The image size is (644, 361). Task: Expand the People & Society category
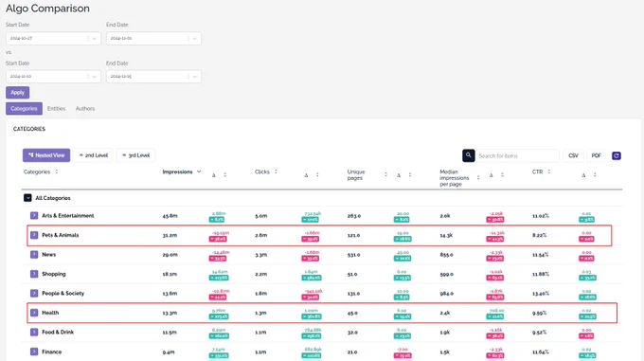(34, 293)
